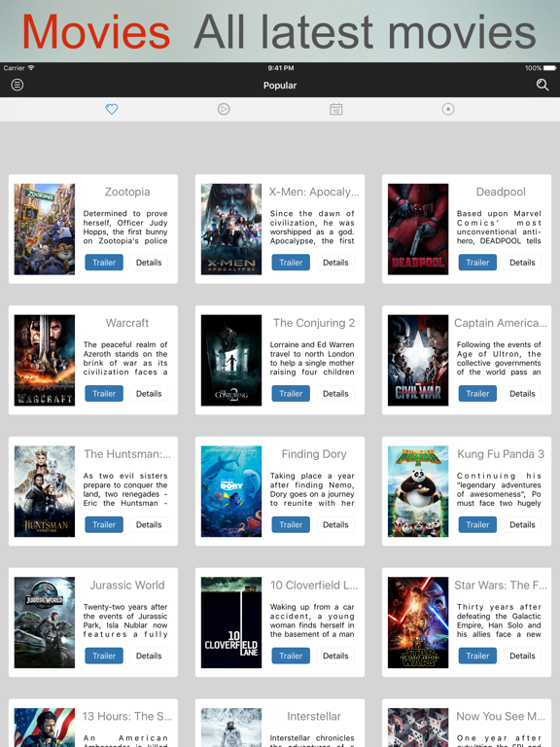The height and width of the screenshot is (747, 560).
Task: Tap the Civil War poster
Action: (x=418, y=360)
